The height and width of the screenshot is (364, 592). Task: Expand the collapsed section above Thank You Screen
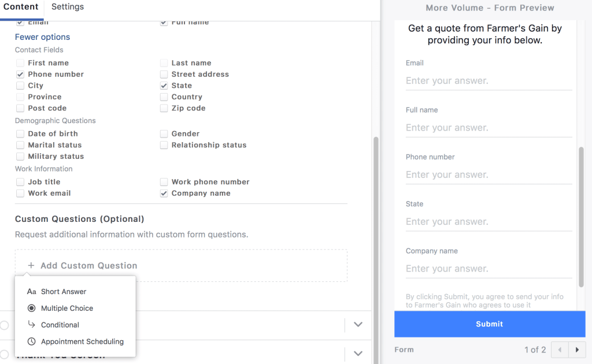click(358, 325)
